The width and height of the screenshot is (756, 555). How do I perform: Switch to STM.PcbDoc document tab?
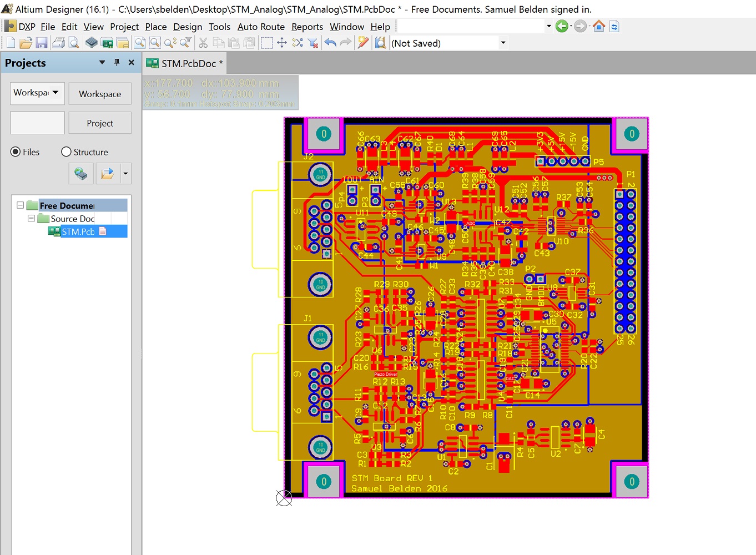[184, 63]
